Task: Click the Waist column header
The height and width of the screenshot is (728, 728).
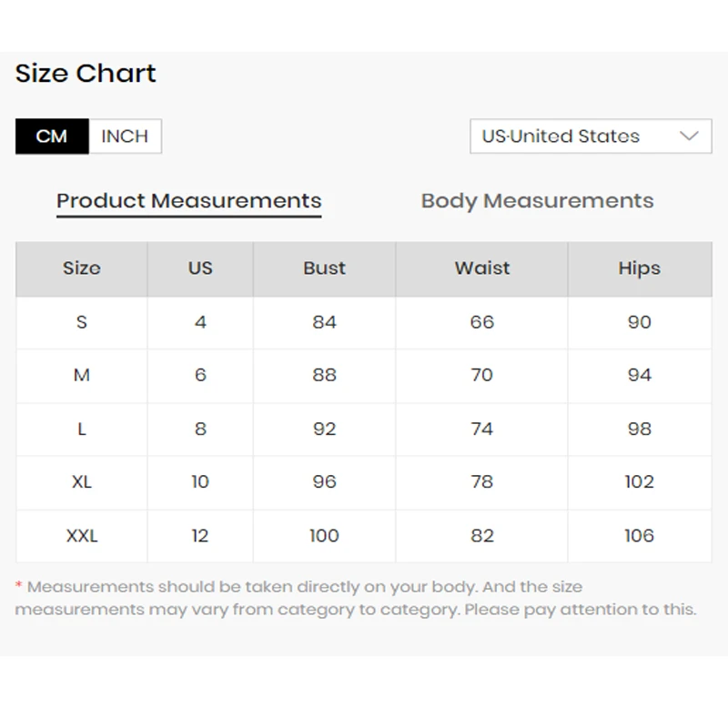Action: coord(482,268)
